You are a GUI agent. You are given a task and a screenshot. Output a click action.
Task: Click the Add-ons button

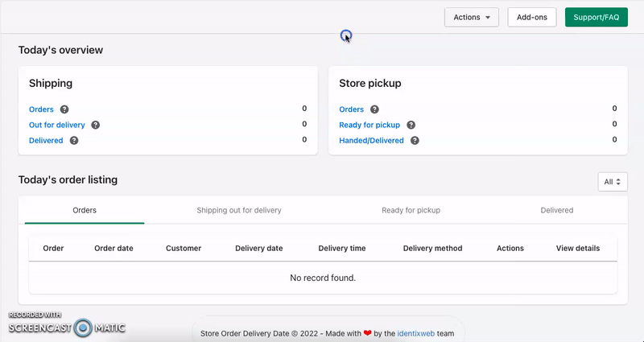pyautogui.click(x=532, y=17)
